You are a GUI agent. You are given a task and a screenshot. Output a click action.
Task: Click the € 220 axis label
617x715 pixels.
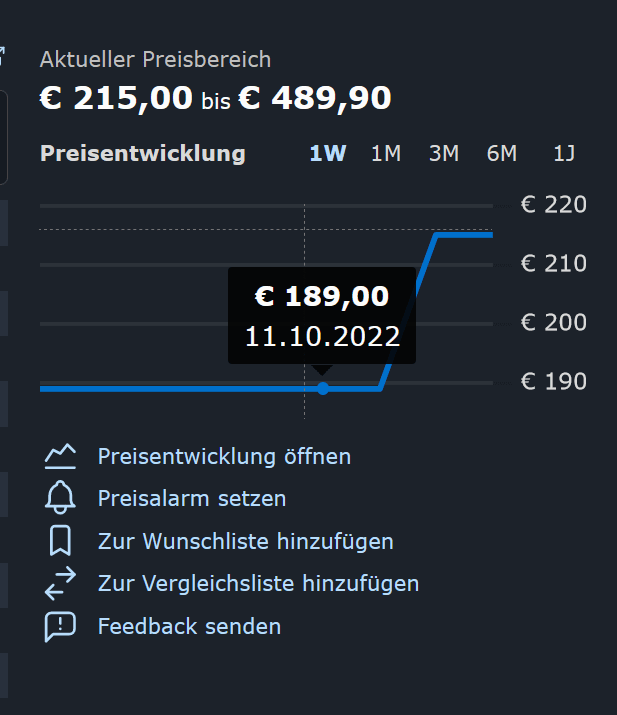point(553,205)
